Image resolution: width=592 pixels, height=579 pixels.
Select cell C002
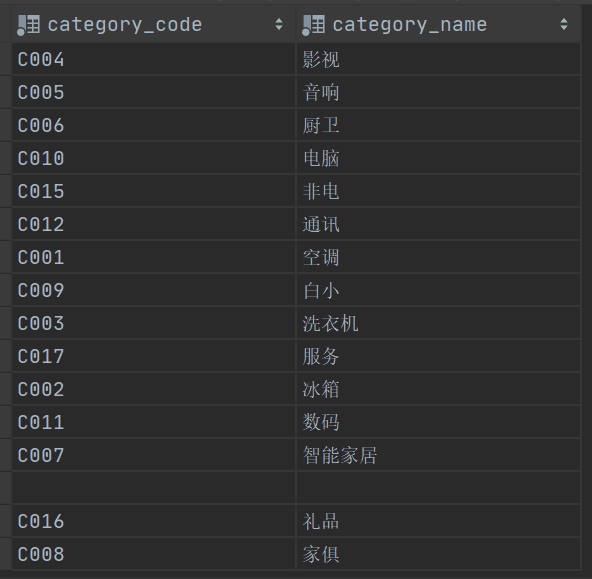click(153, 389)
